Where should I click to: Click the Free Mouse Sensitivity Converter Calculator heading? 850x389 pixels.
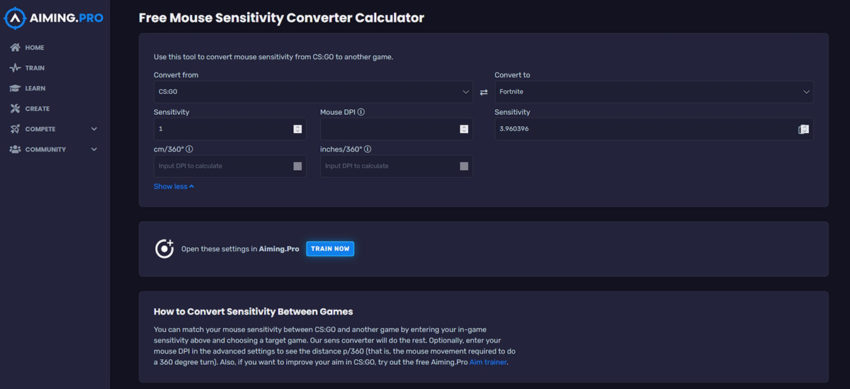281,18
